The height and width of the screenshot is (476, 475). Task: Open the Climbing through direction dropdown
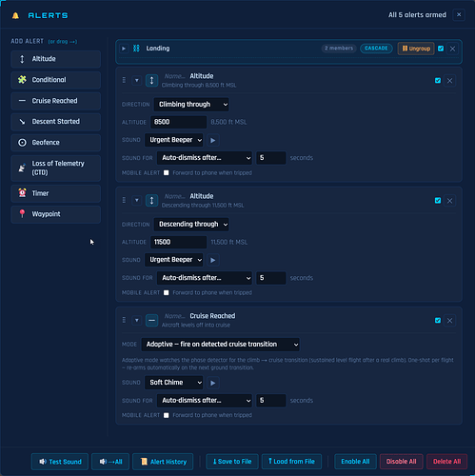point(191,105)
